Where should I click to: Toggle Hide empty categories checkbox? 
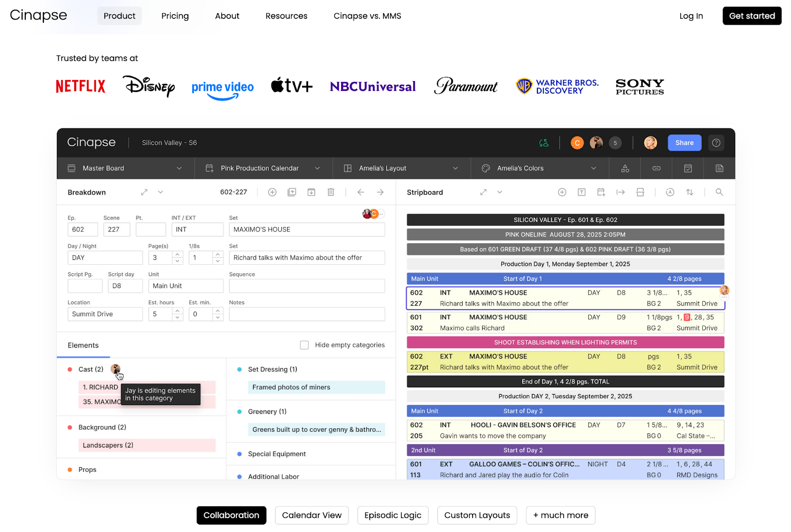click(x=305, y=345)
